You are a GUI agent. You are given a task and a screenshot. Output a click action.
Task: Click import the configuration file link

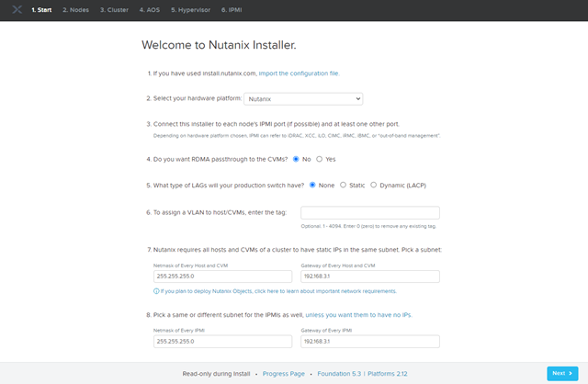tap(299, 73)
